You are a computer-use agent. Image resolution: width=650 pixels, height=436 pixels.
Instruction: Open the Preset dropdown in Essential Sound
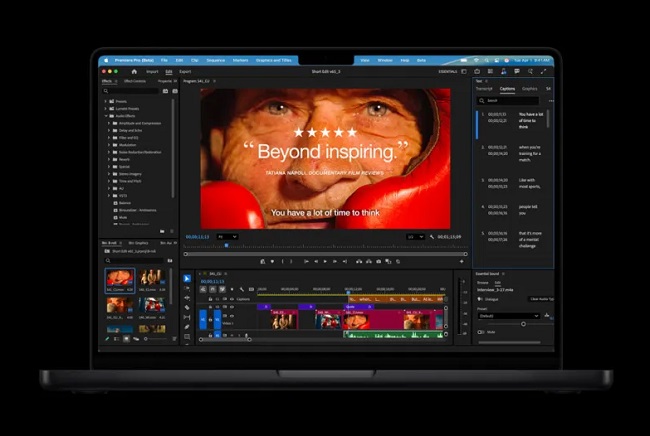pyautogui.click(x=508, y=316)
